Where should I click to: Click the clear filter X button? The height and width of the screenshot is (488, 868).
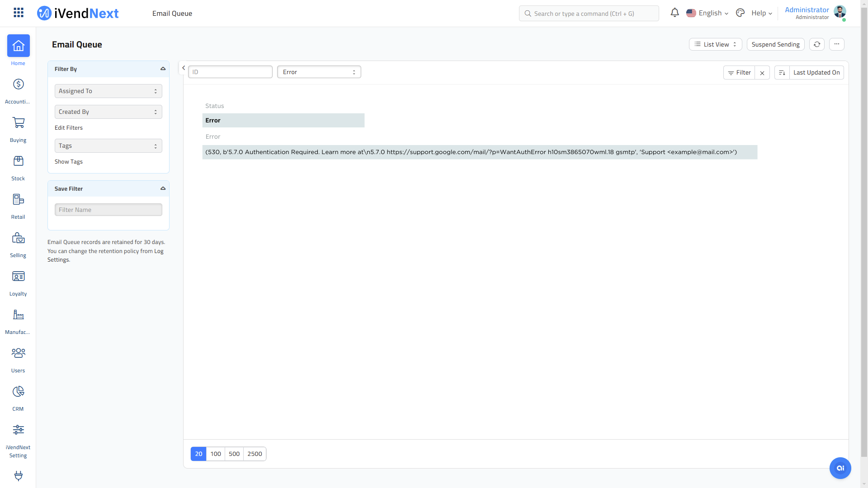click(762, 72)
